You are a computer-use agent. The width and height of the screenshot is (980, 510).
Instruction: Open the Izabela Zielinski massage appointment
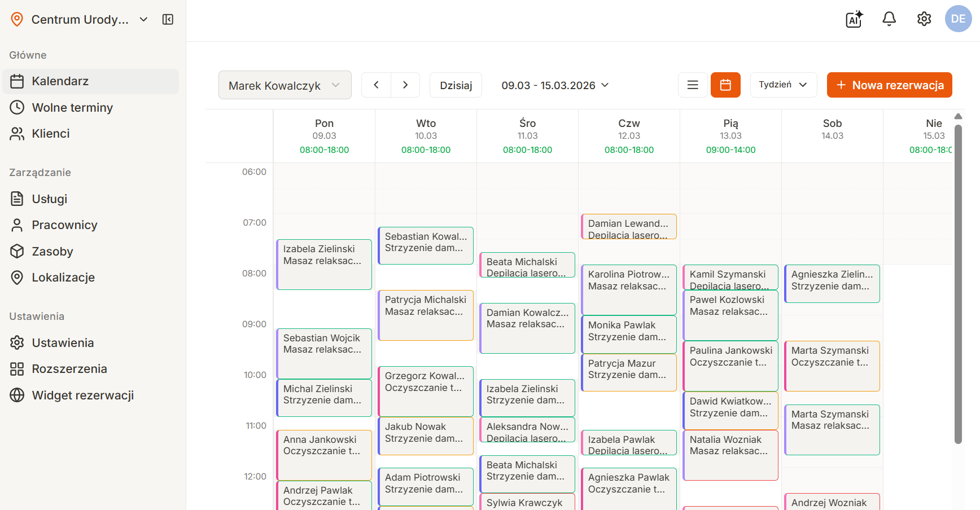click(x=324, y=264)
